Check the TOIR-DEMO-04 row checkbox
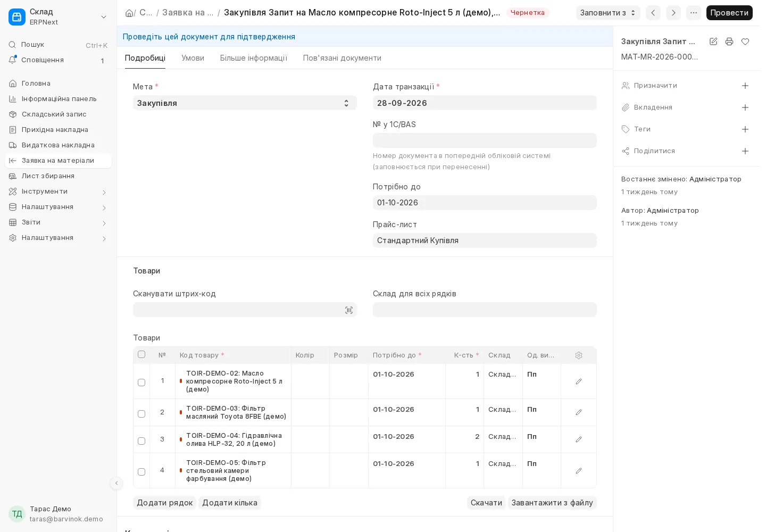Image resolution: width=766 pixels, height=532 pixels. coord(141,441)
